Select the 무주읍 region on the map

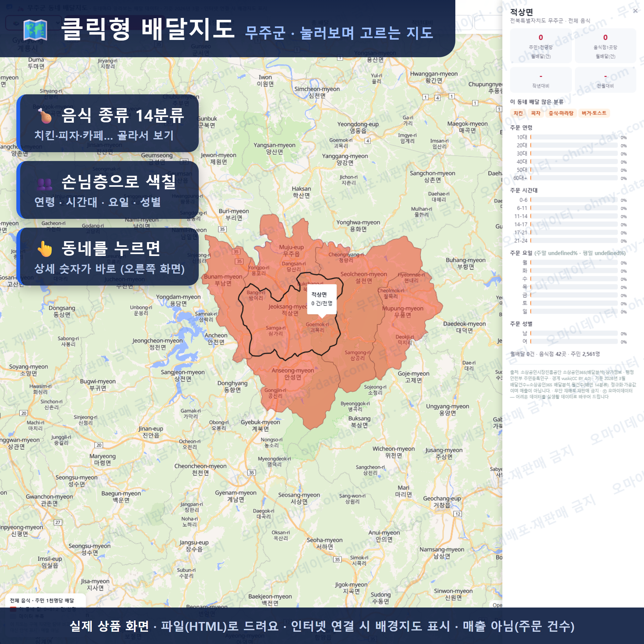tap(291, 250)
